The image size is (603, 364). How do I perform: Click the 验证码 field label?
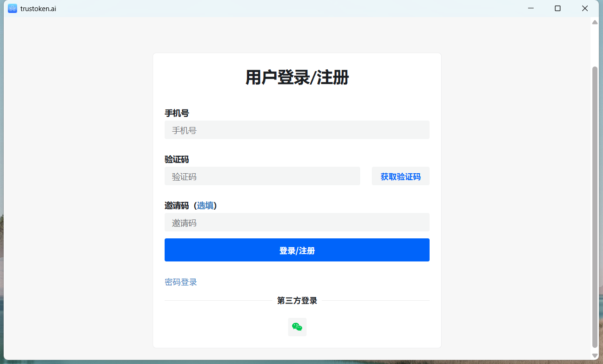pyautogui.click(x=177, y=159)
